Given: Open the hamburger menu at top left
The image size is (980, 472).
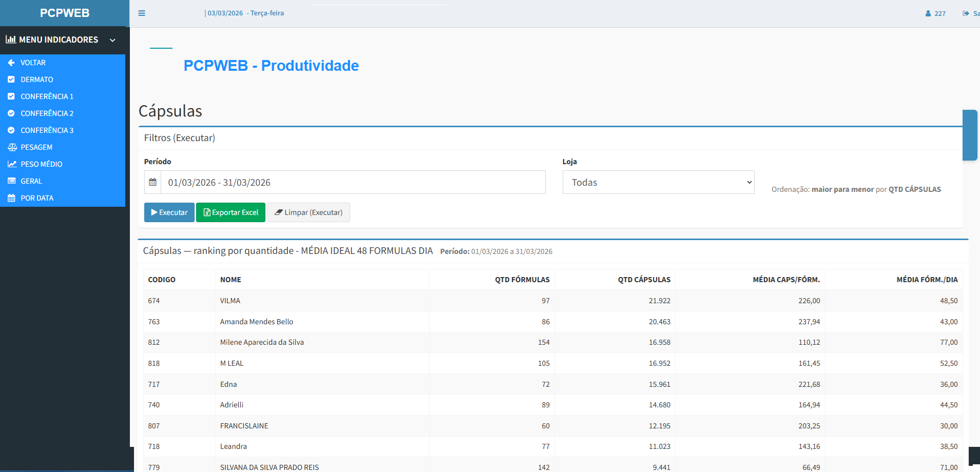Looking at the screenshot, I should 142,13.
